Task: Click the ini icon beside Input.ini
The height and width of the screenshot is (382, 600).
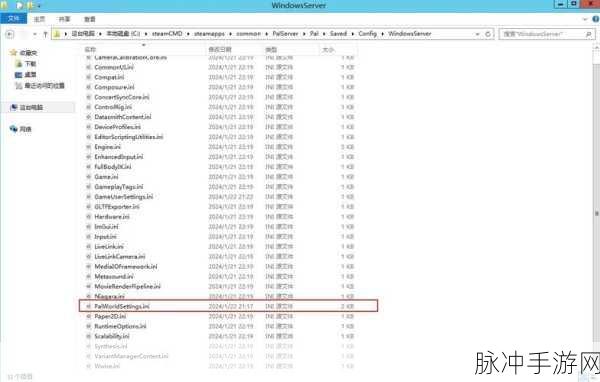Action: click(x=89, y=237)
